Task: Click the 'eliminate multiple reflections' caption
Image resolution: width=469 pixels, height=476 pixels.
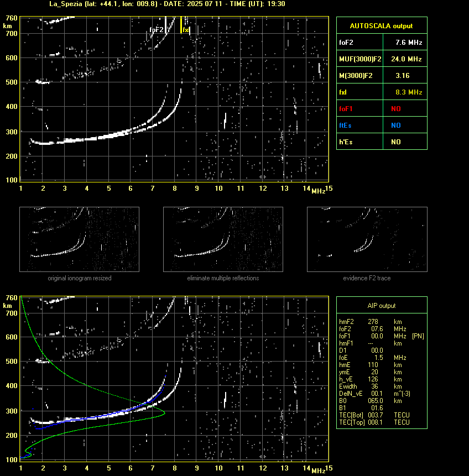Action: [223, 278]
